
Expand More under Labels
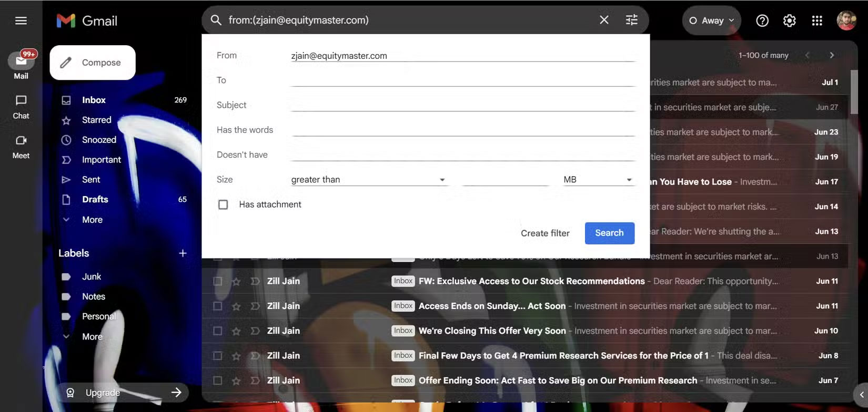tap(92, 336)
